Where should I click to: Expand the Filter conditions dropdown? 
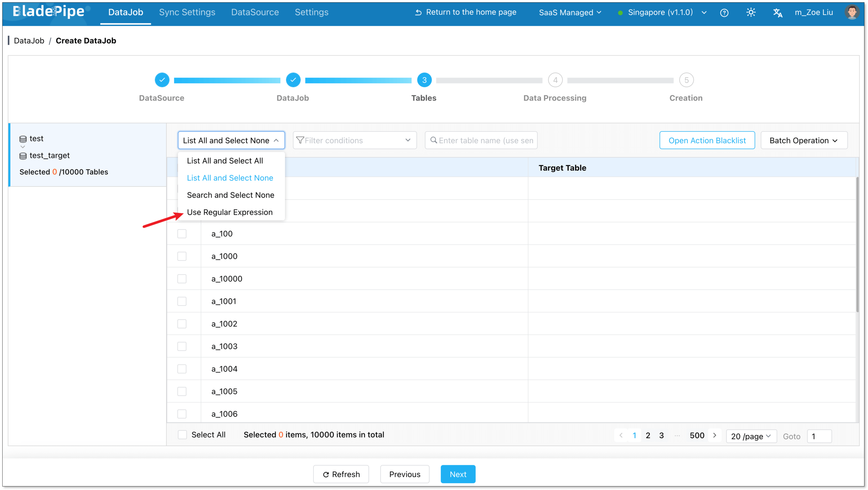pyautogui.click(x=355, y=140)
